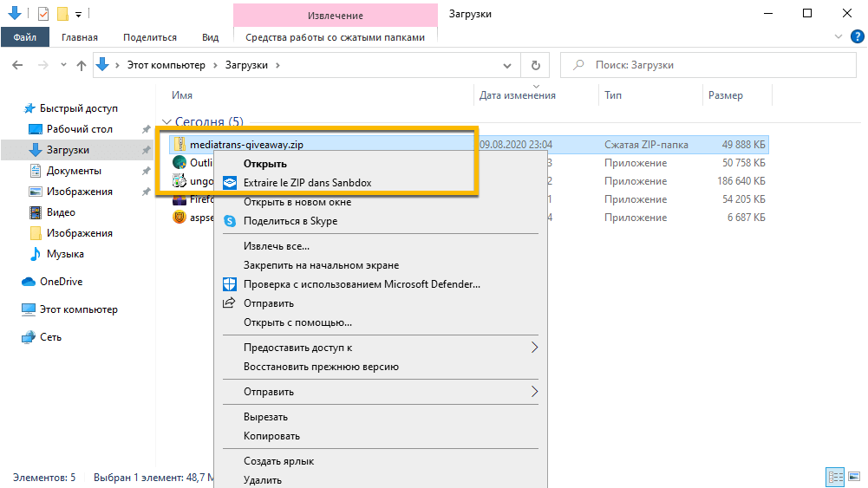
Task: Go up one folder with Up arrow
Action: click(82, 65)
